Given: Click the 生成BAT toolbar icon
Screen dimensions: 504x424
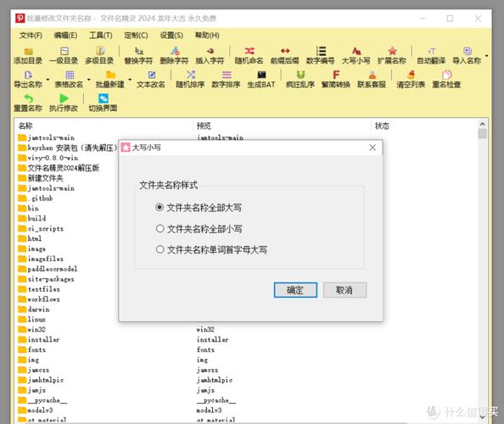Looking at the screenshot, I should [261, 75].
